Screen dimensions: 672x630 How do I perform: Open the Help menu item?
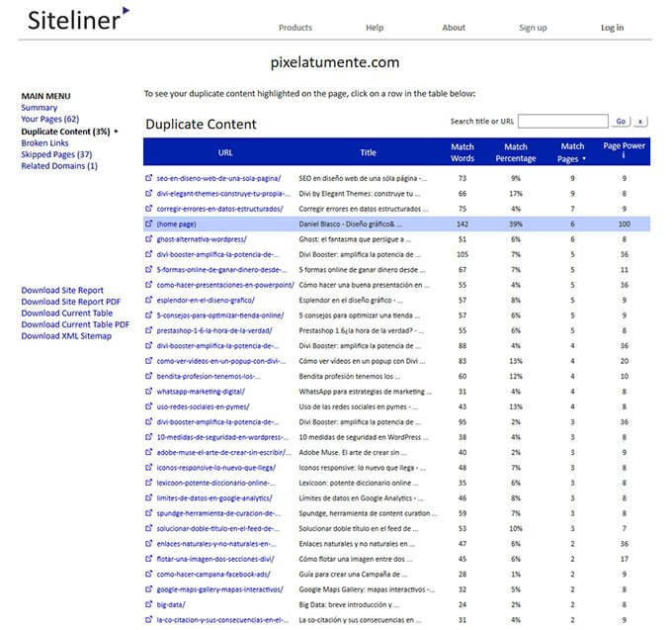(375, 28)
